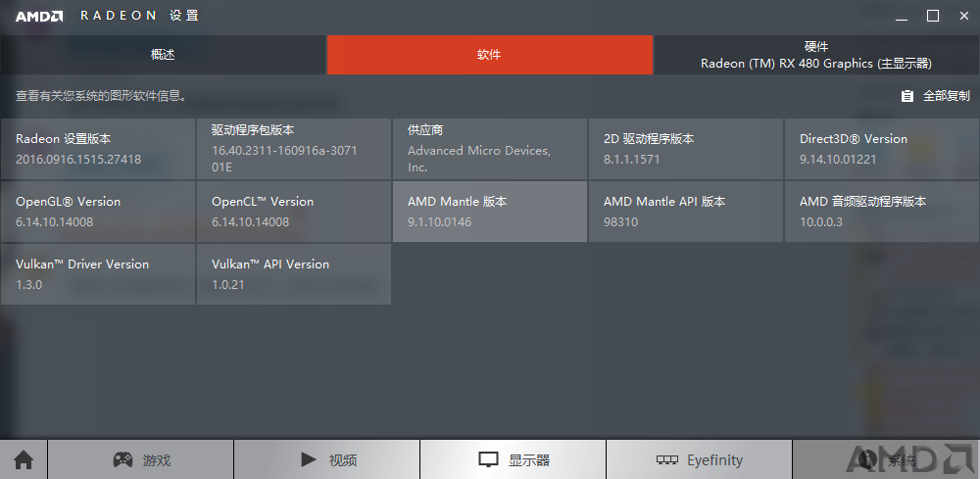This screenshot has width=980, height=479.
Task: Switch to the 硬件 hardware tab
Action: pos(816,55)
